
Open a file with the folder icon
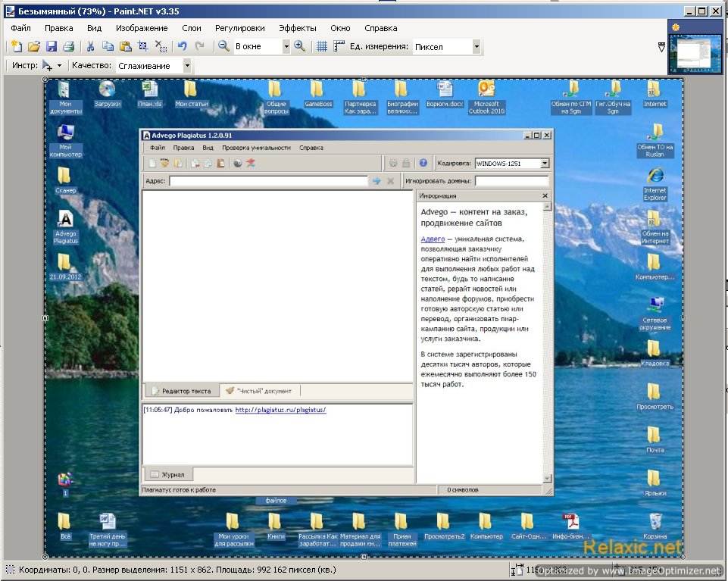click(x=34, y=46)
